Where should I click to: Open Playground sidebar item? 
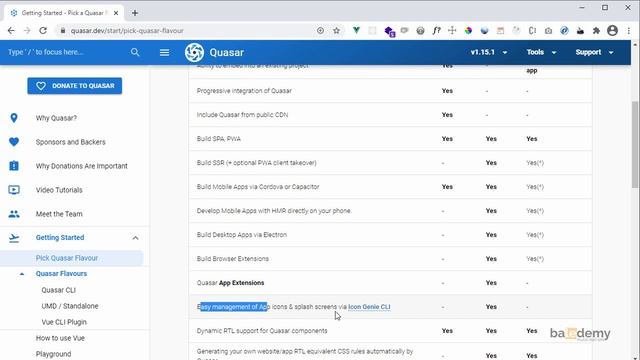(x=53, y=354)
